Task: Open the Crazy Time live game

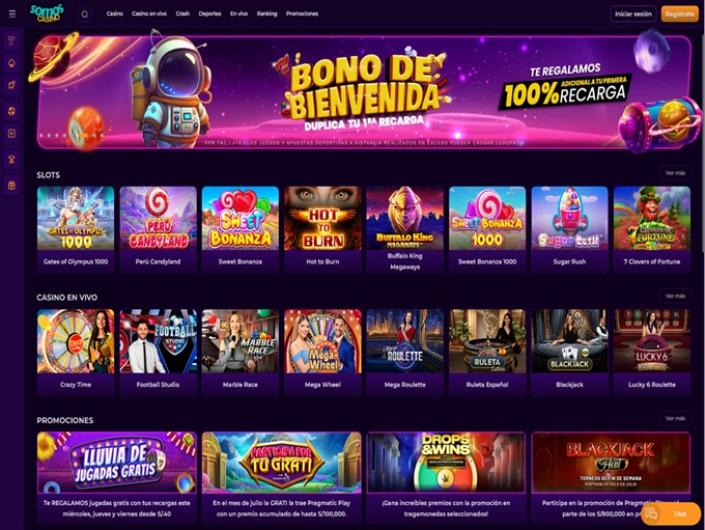Action: click(x=76, y=352)
